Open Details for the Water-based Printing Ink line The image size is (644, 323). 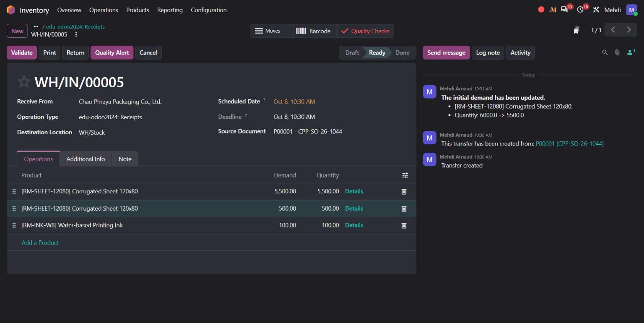354,225
